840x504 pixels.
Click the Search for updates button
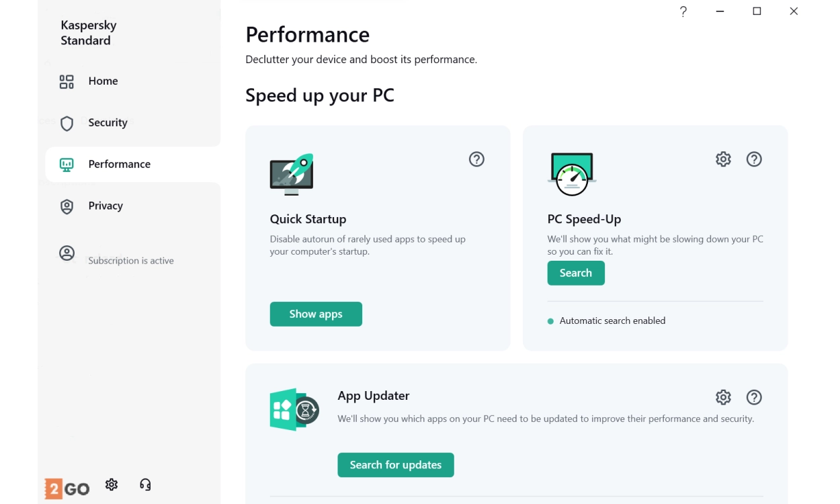coord(395,465)
